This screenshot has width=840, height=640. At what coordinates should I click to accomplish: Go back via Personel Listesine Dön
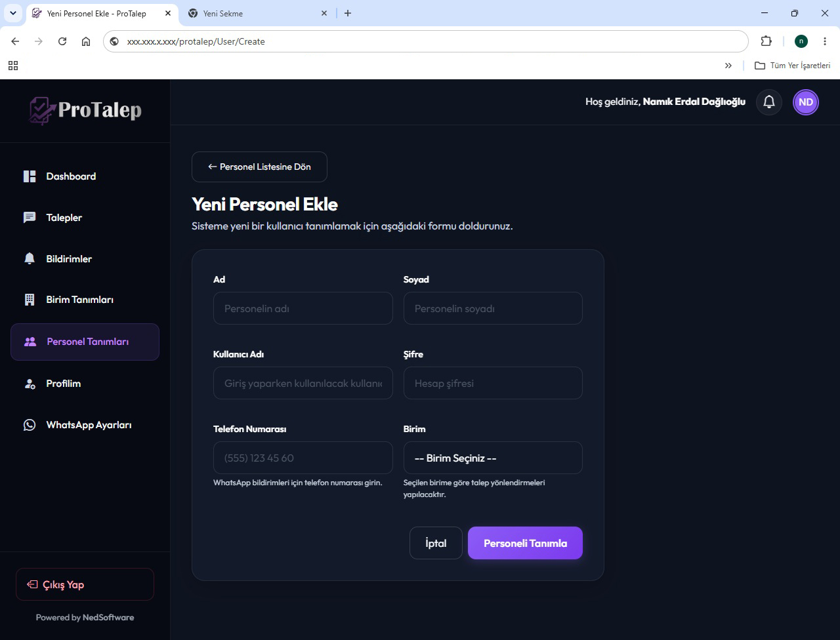point(259,167)
